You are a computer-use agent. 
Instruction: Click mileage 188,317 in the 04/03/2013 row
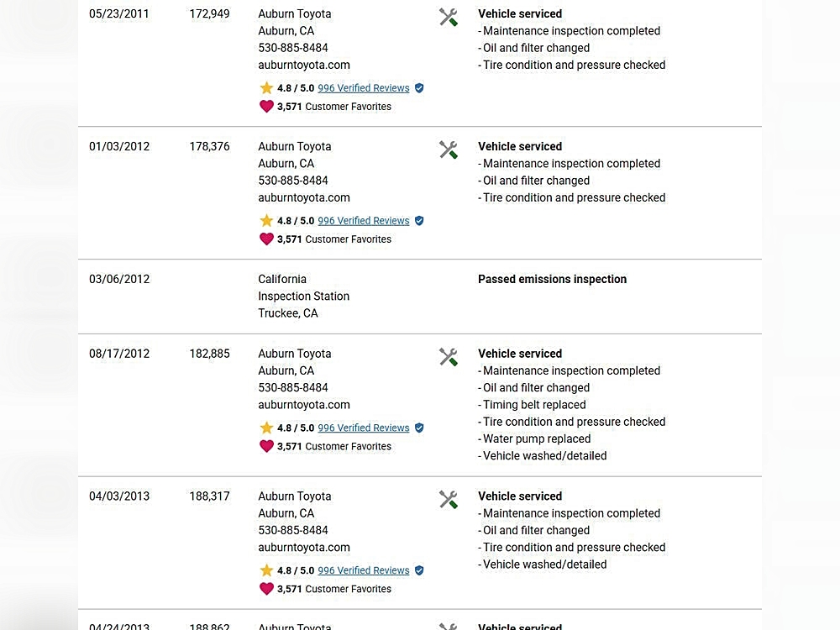[209, 496]
